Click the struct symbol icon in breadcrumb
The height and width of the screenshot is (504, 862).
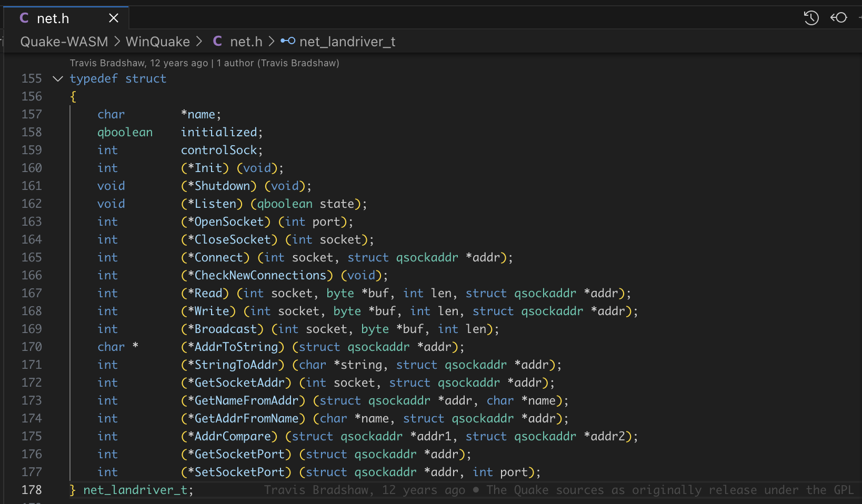coord(288,41)
